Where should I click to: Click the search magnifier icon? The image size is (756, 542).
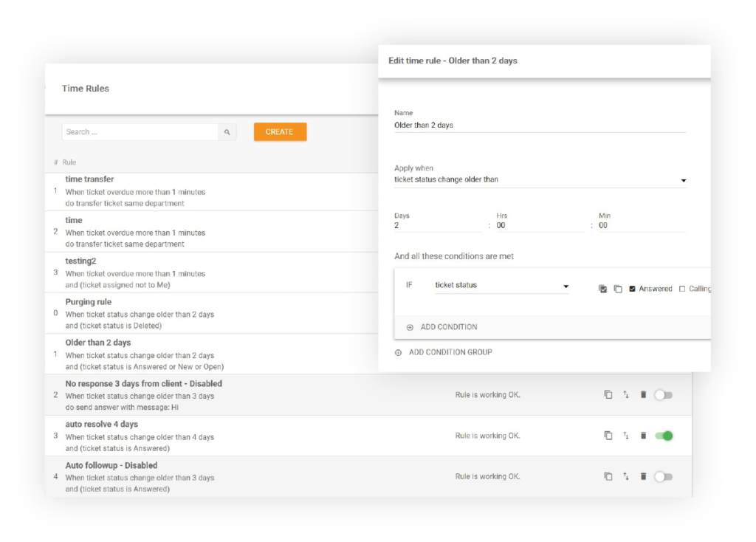point(227,131)
